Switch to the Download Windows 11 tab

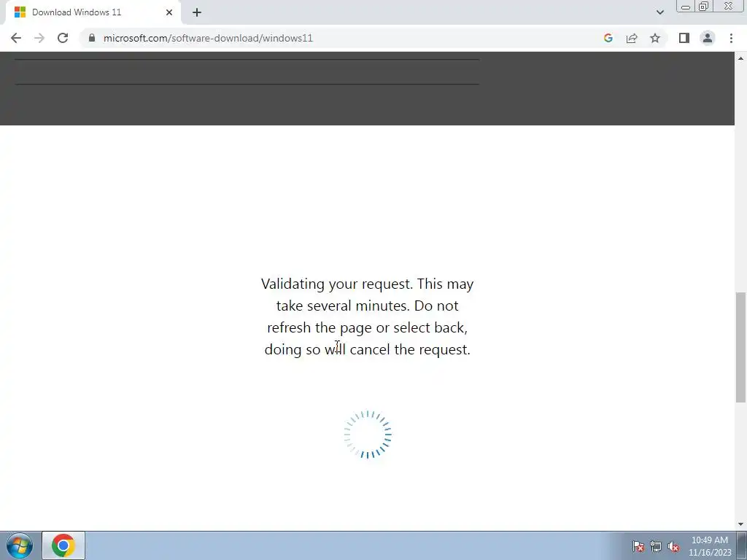(93, 12)
